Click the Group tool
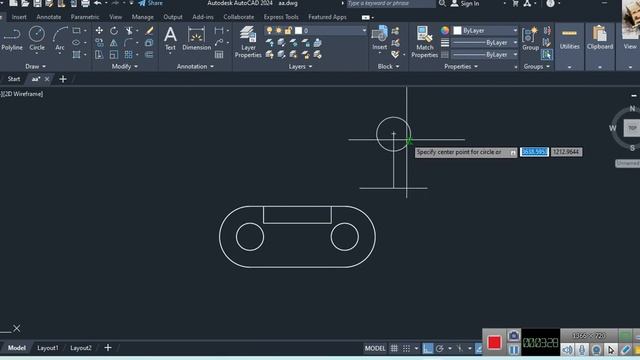640x360 pixels. 530,39
